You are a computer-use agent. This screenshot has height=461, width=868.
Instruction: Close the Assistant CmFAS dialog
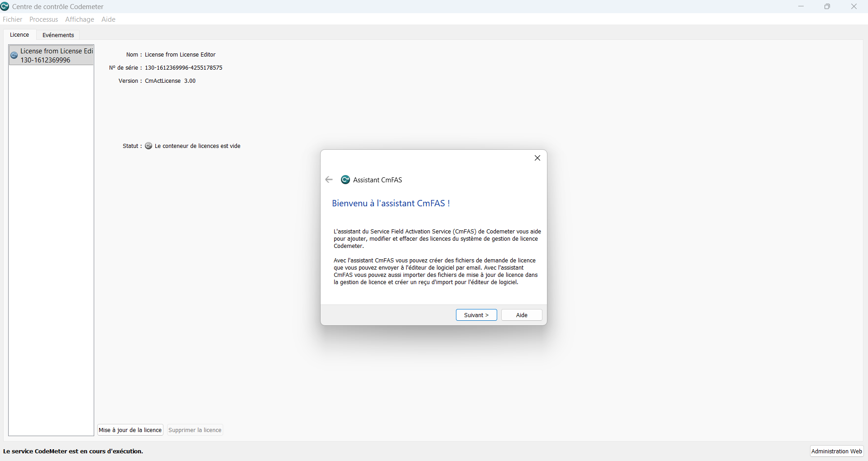coord(537,158)
